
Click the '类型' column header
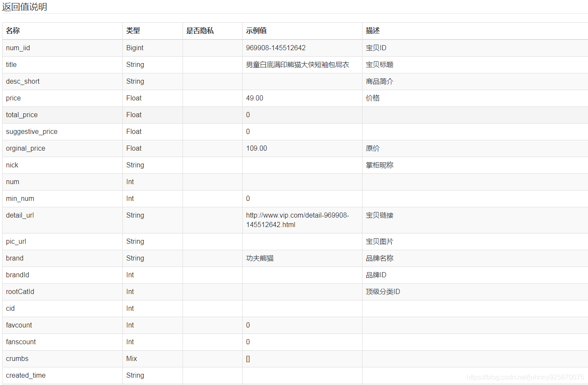tap(133, 30)
